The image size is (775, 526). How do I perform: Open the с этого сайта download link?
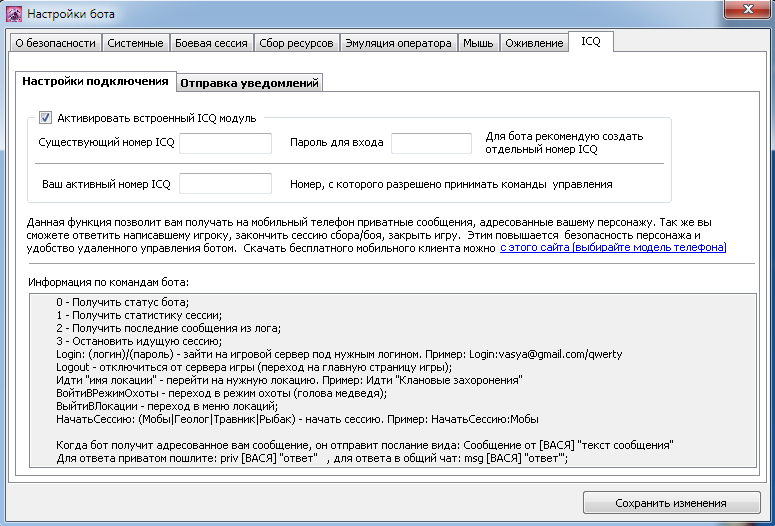pos(613,247)
